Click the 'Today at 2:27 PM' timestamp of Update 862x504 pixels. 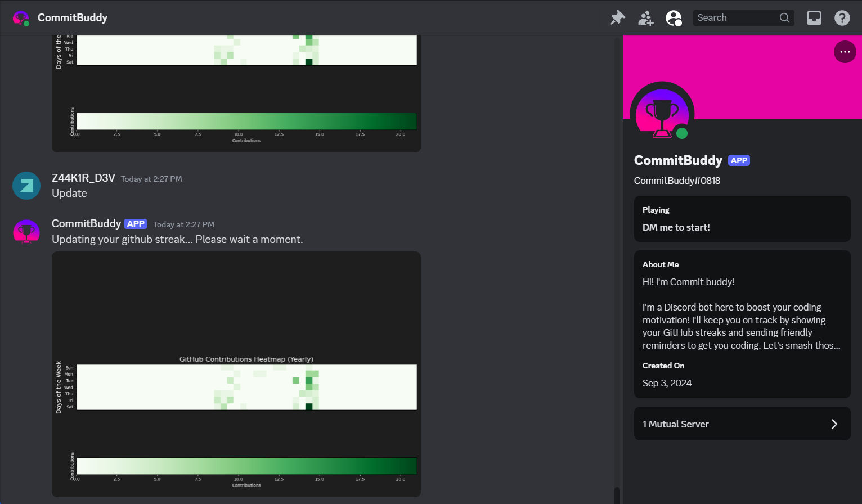point(151,179)
